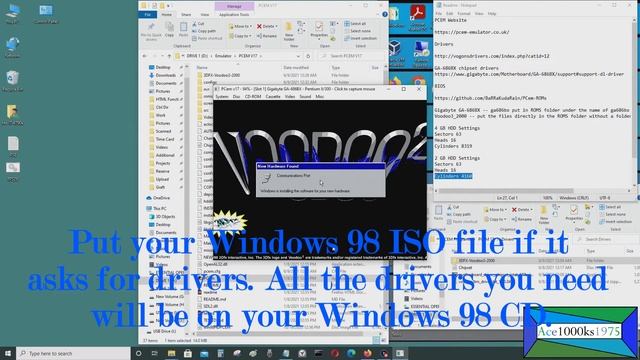
Task: Open File Explorer from the taskbar
Action: (171, 353)
